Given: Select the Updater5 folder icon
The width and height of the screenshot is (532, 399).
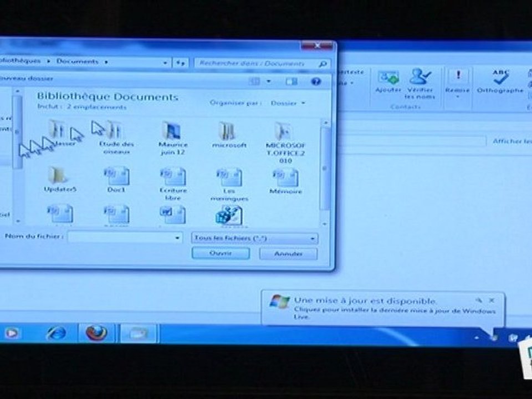Looking at the screenshot, I should [x=58, y=176].
